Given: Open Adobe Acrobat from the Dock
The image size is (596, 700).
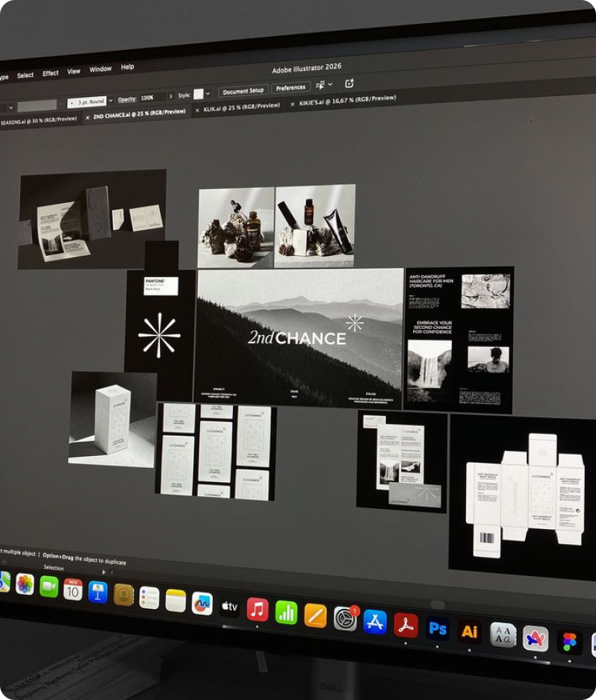Looking at the screenshot, I should (x=406, y=625).
